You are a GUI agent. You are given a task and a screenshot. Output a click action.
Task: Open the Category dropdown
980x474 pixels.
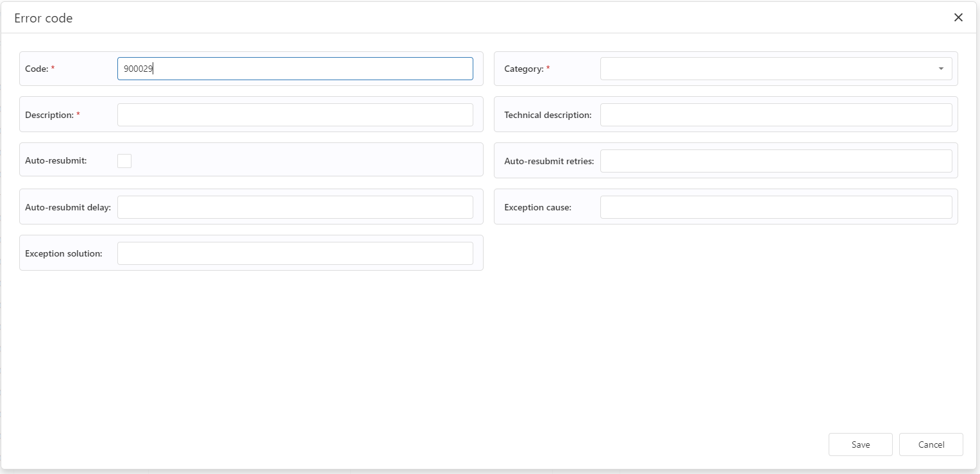tap(775, 69)
